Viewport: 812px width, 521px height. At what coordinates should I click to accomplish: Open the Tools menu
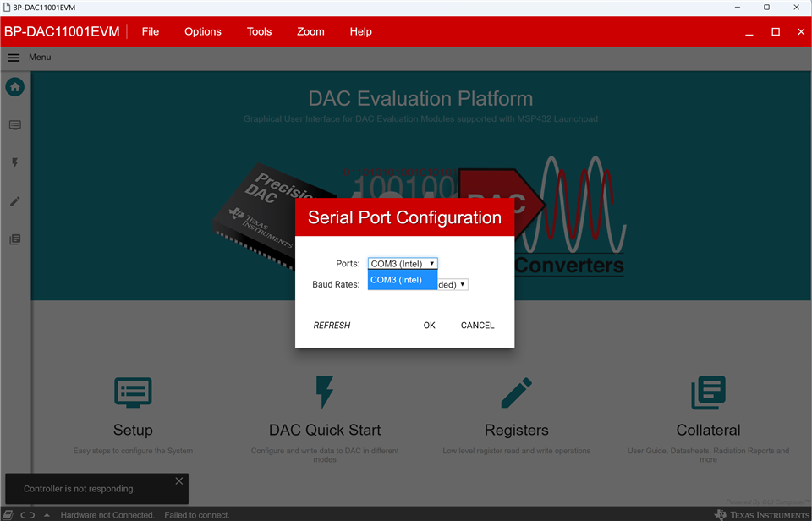click(259, 31)
